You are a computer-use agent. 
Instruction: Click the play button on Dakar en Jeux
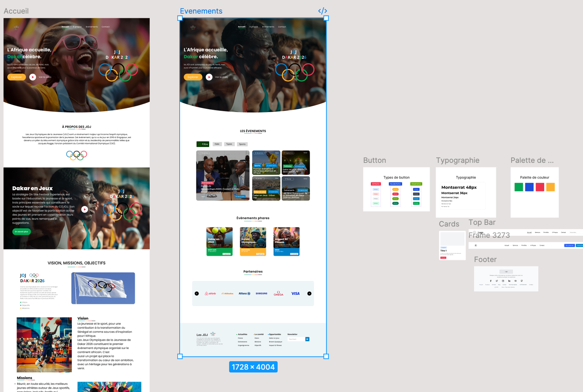click(85, 209)
